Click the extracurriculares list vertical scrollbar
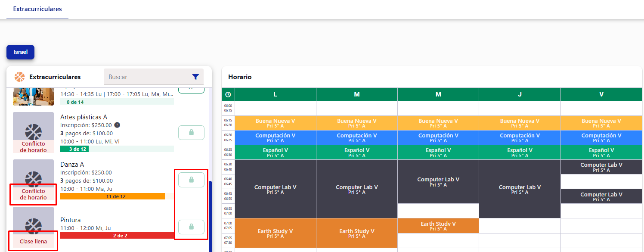The image size is (644, 252). [210, 215]
